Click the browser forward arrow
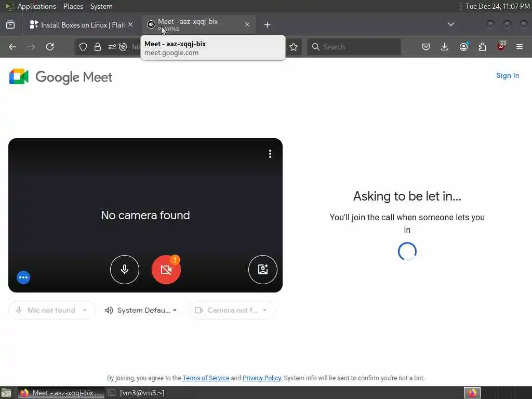The image size is (532, 399). [31, 47]
